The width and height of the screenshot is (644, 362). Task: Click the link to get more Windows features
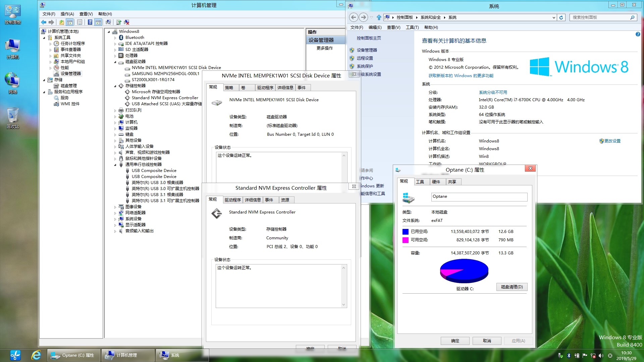click(461, 76)
